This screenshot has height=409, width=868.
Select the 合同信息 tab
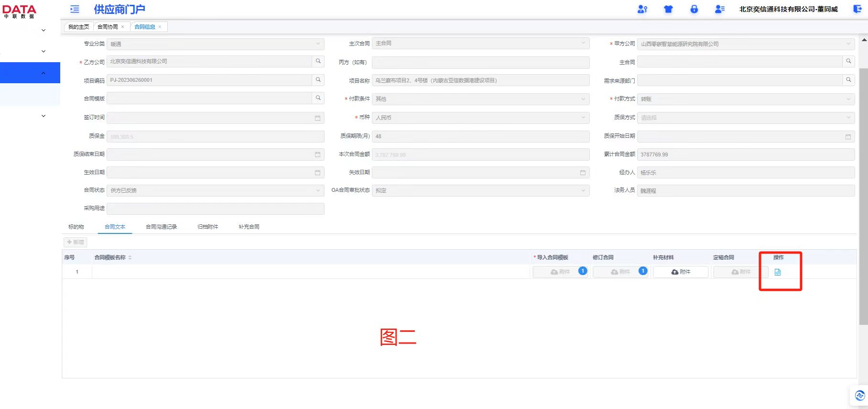[x=145, y=27]
